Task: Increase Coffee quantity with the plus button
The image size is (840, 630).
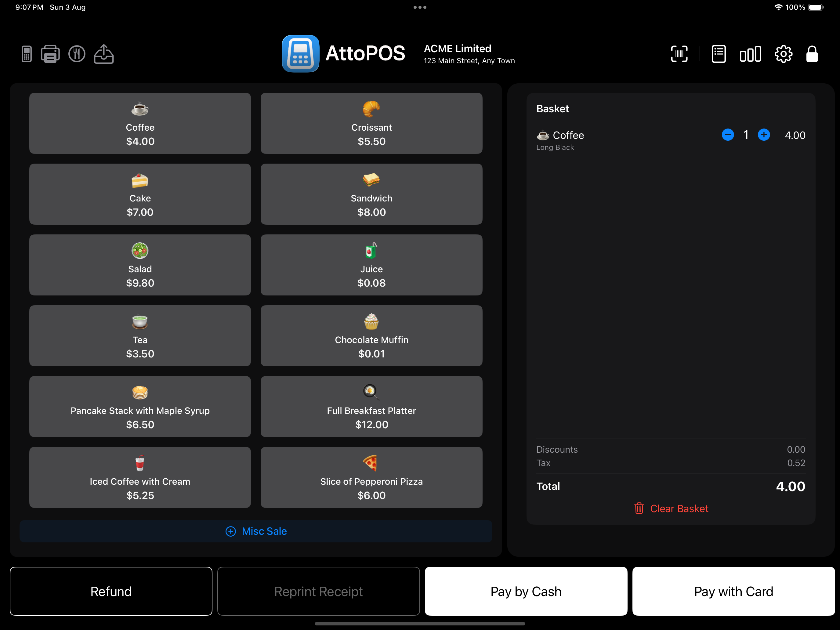Action: [764, 135]
